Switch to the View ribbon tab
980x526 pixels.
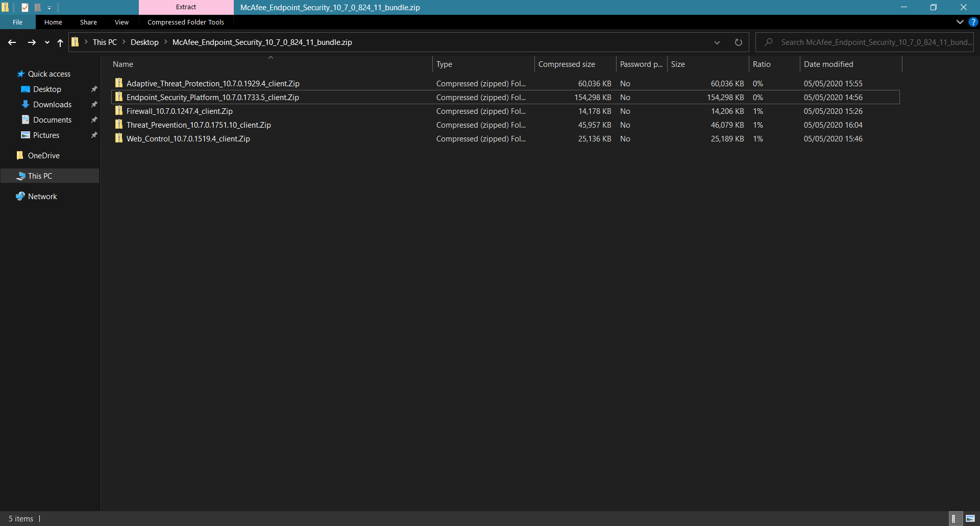(x=121, y=22)
